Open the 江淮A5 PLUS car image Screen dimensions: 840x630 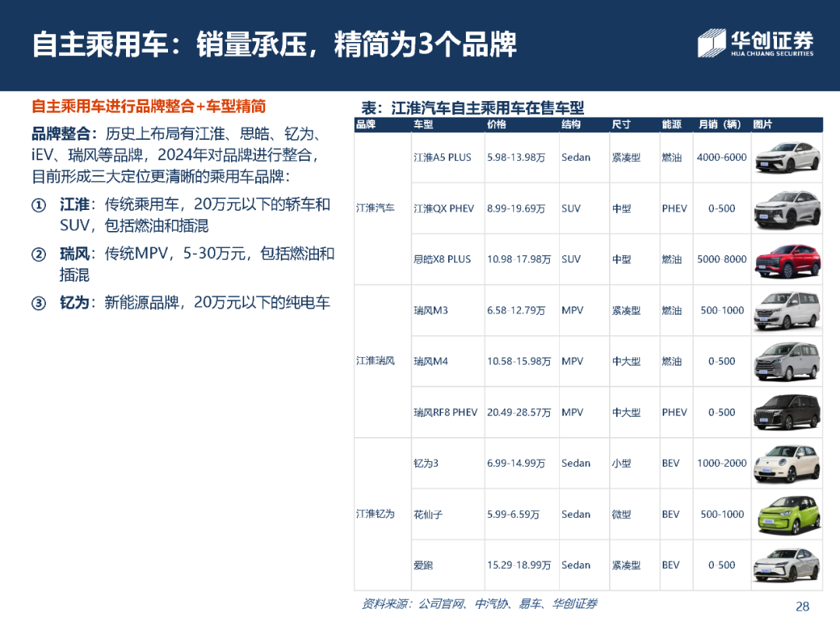point(787,157)
